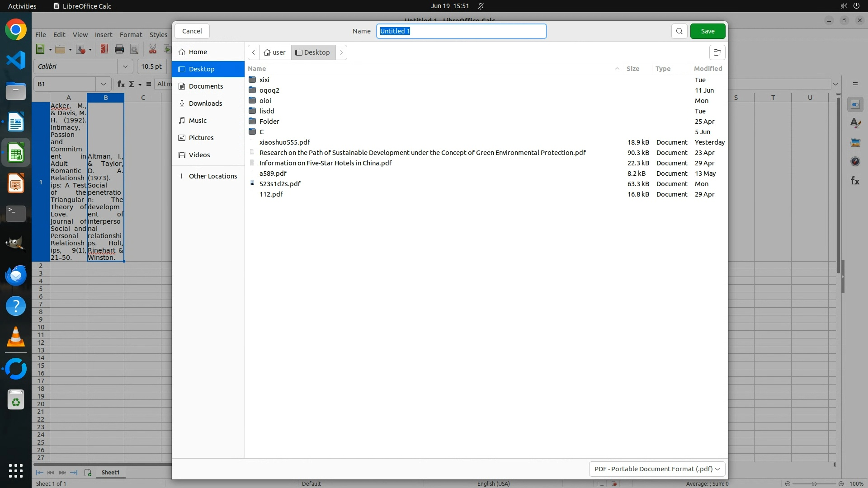The width and height of the screenshot is (868, 488).
Task: Create new folder using top-right folder icon
Action: (x=717, y=52)
